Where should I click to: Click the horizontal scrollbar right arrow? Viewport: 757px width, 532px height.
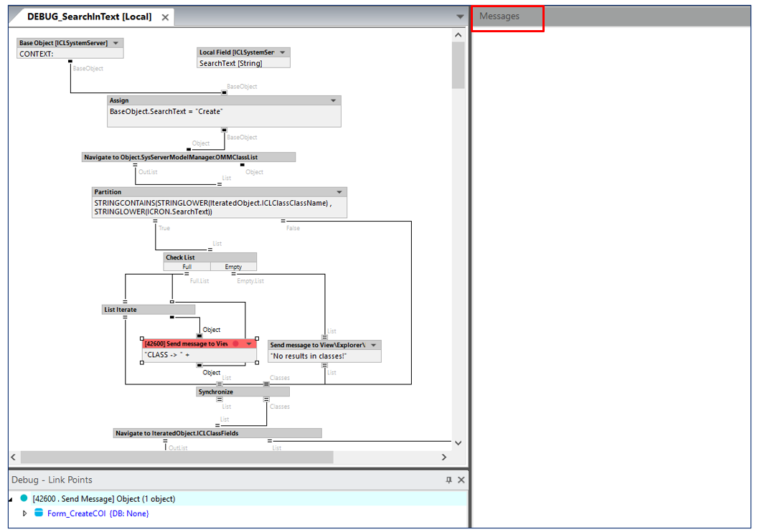tap(444, 457)
